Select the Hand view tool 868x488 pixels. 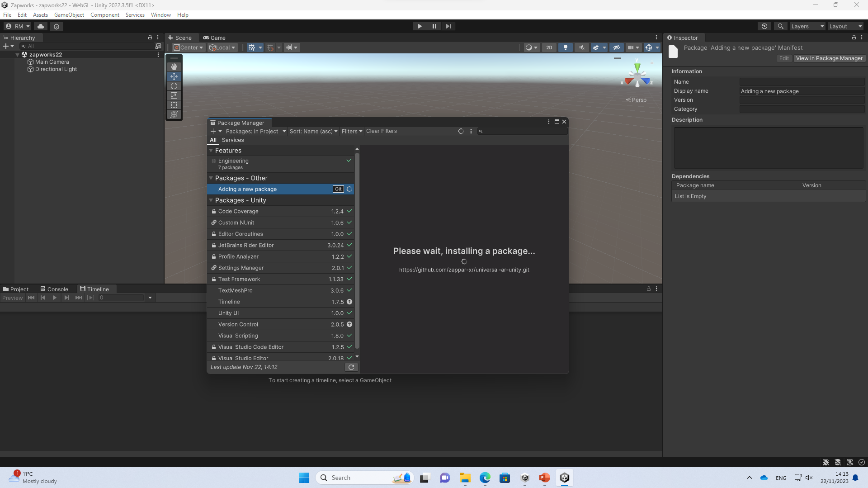(174, 67)
